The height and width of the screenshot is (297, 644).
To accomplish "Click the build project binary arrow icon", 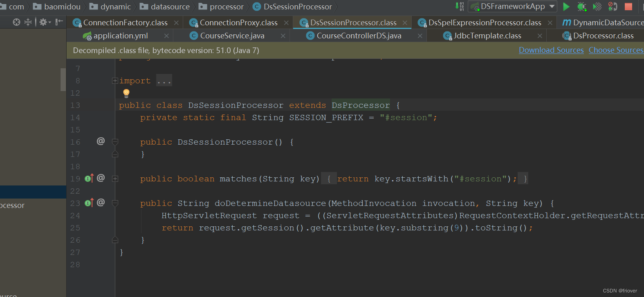I will click(460, 7).
